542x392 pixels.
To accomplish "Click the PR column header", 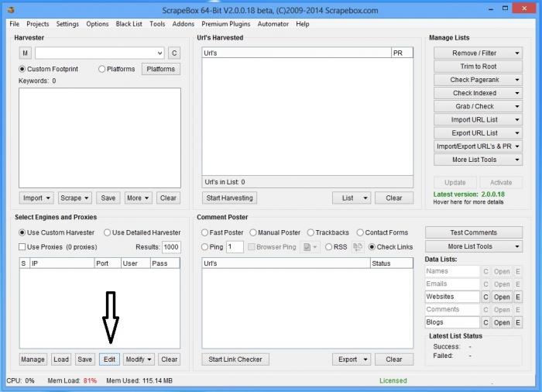I will 402,53.
